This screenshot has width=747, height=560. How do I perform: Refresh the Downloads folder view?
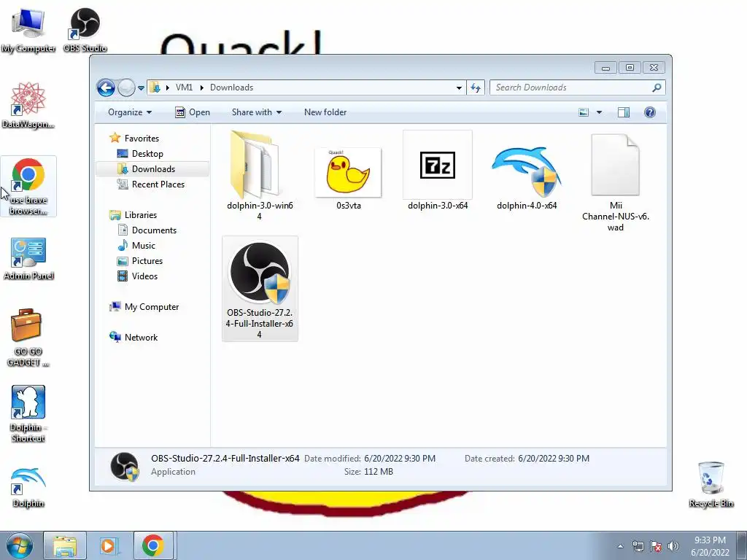476,87
